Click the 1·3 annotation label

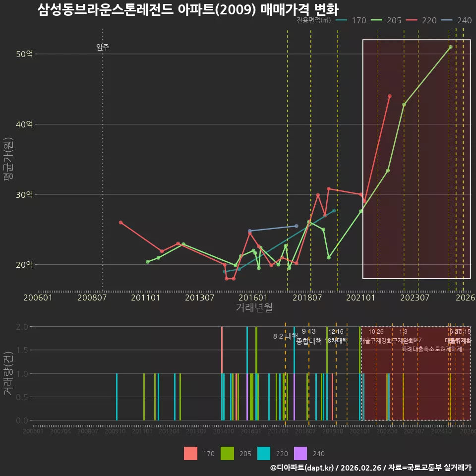coord(403,332)
